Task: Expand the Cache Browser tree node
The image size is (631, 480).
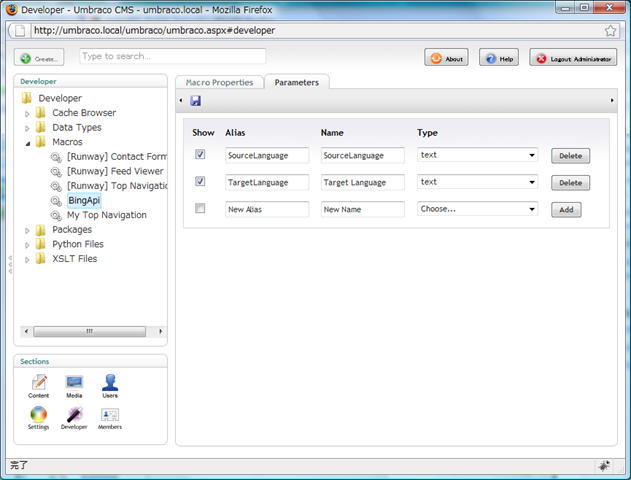Action: point(27,114)
